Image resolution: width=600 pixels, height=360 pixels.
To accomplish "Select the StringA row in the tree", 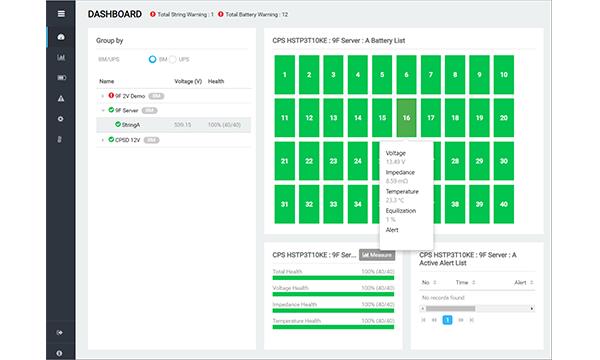I will 173,125.
